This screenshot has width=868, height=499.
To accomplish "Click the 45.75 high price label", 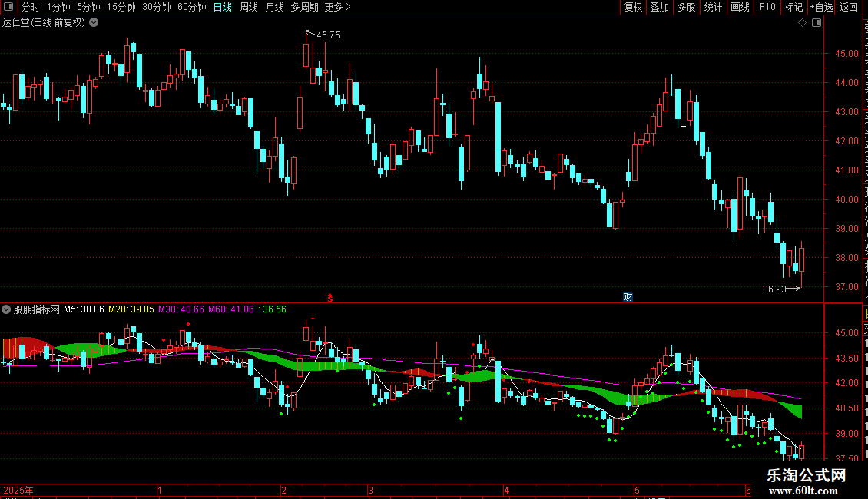I will pyautogui.click(x=328, y=35).
